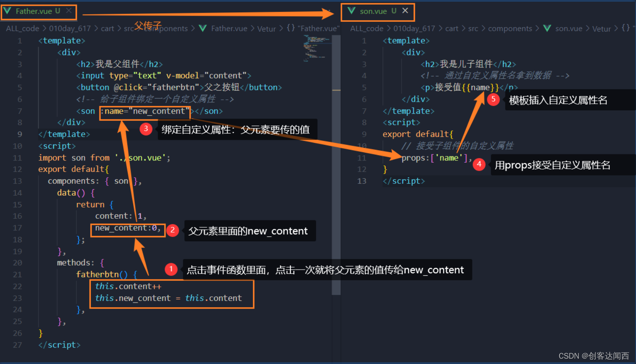Click the '接受值{{name}}' paragraph line

[x=469, y=87]
